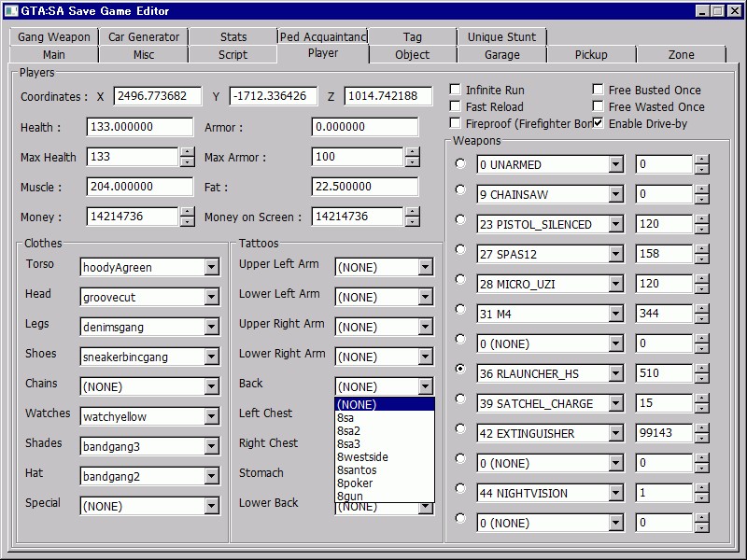Focus the Y coordinate field

(273, 96)
